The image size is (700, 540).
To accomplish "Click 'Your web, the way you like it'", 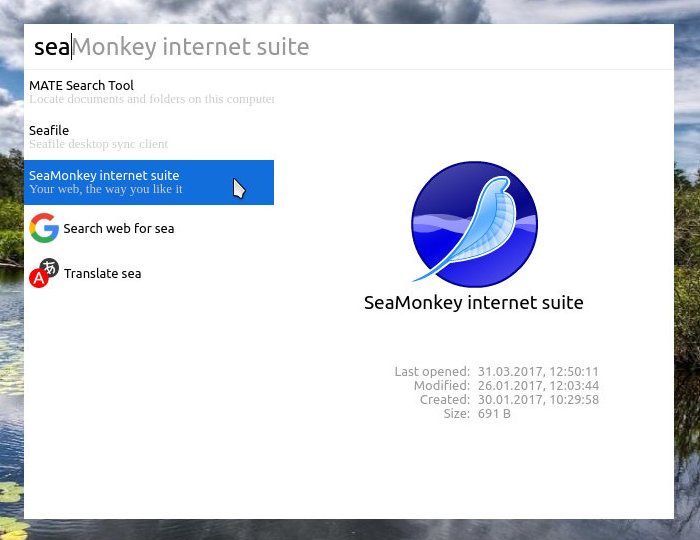I will 106,189.
